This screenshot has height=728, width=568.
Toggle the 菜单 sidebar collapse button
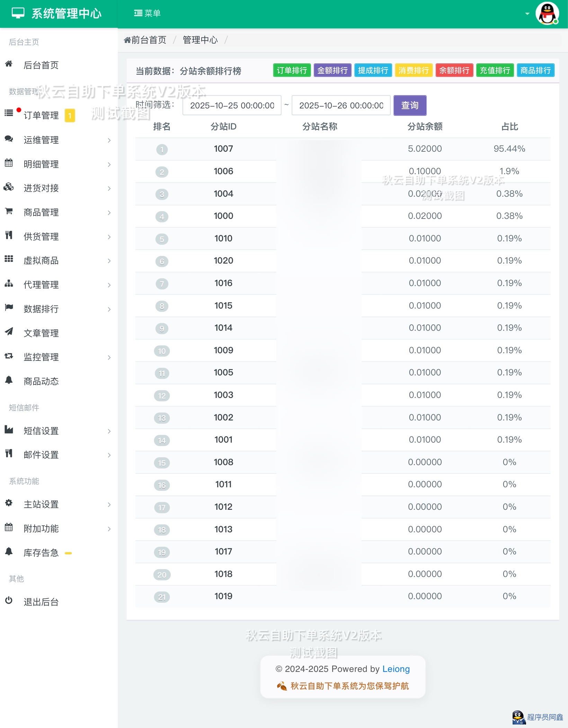click(x=147, y=13)
